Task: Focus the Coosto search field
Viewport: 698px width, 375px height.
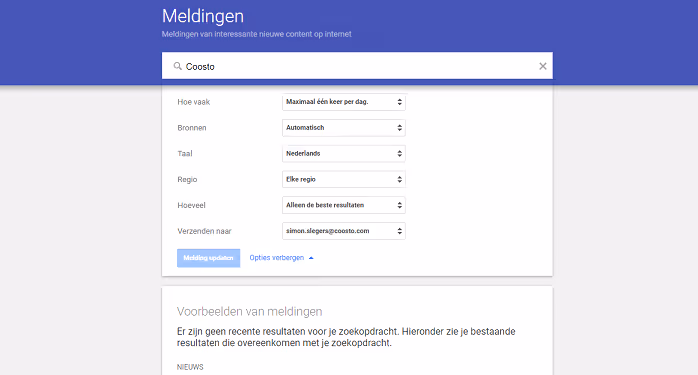Action: click(357, 66)
